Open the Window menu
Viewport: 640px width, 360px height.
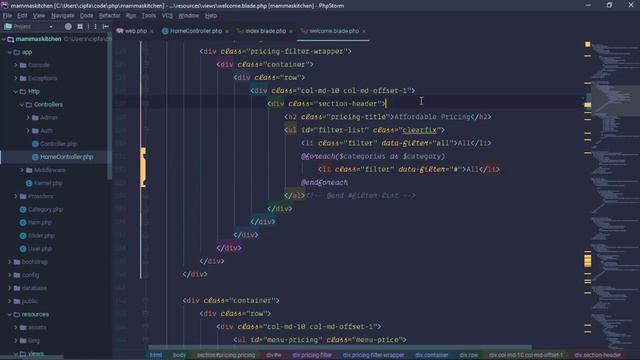click(x=188, y=16)
